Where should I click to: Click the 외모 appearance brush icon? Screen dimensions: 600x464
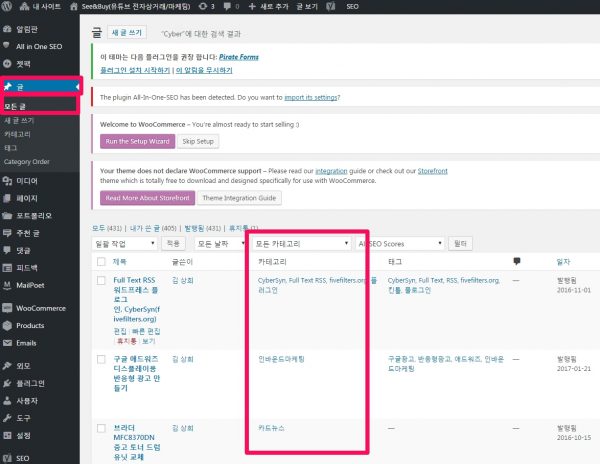point(7,366)
